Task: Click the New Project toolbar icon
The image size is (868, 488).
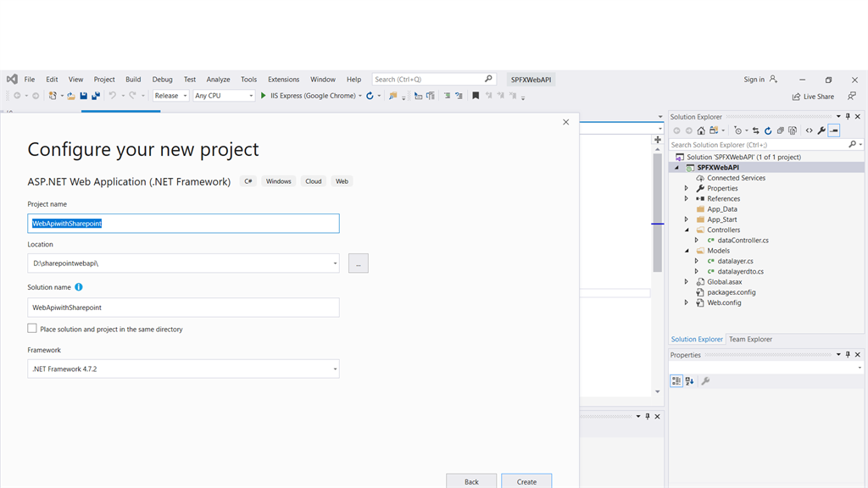Action: pyautogui.click(x=52, y=95)
